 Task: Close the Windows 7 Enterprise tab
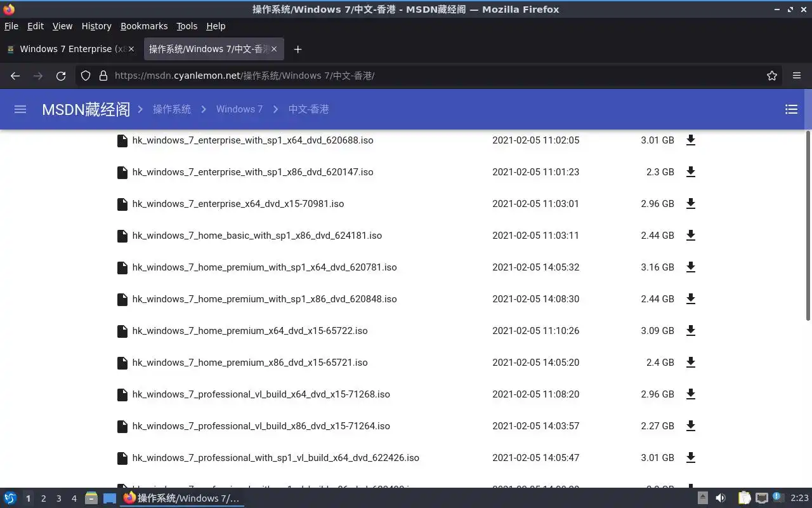131,49
